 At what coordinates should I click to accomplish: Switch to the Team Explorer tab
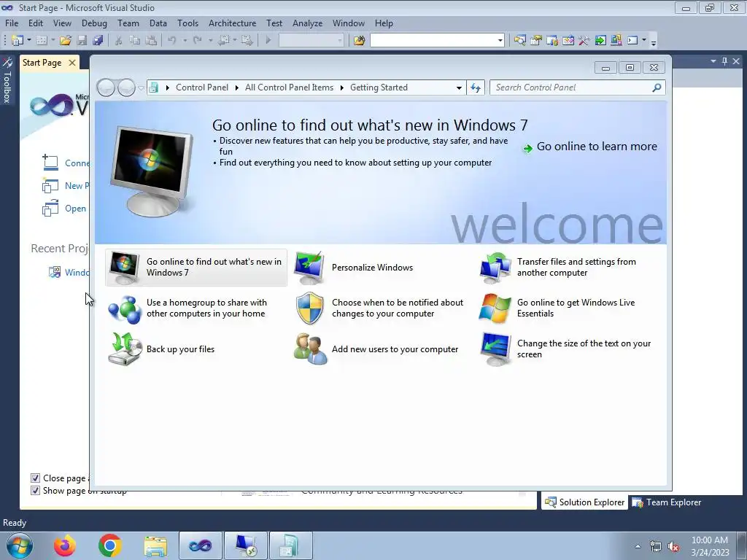point(667,502)
